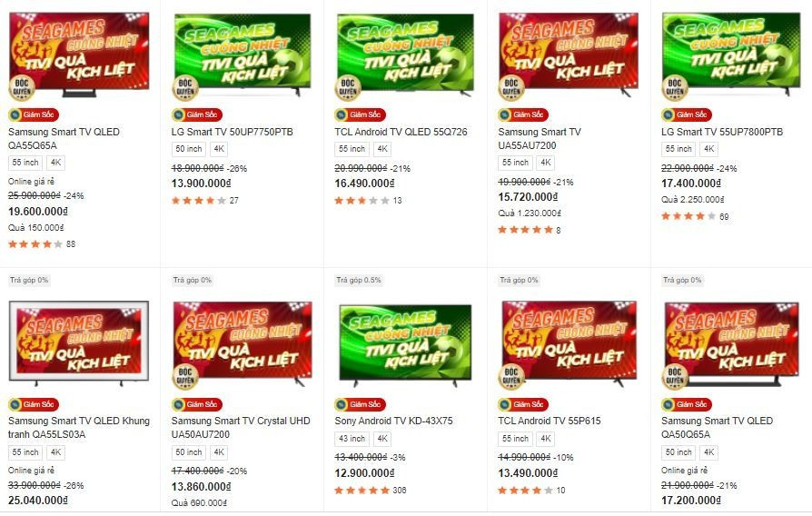Screen dimensions: 812x516
Task: Click Giảm Sốc badge on Samsung QA50Q65A
Action: click(687, 404)
